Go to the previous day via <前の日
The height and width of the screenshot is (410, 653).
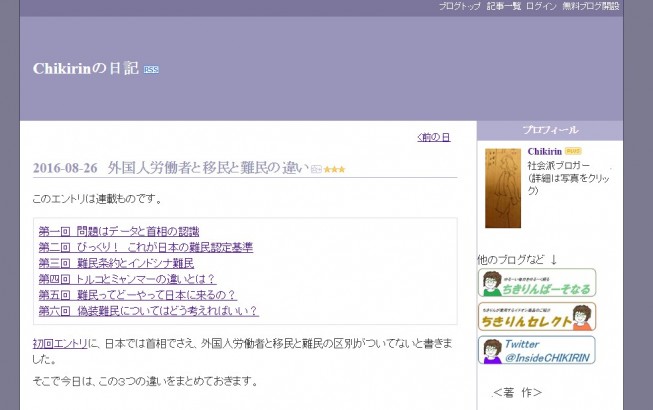click(x=433, y=137)
